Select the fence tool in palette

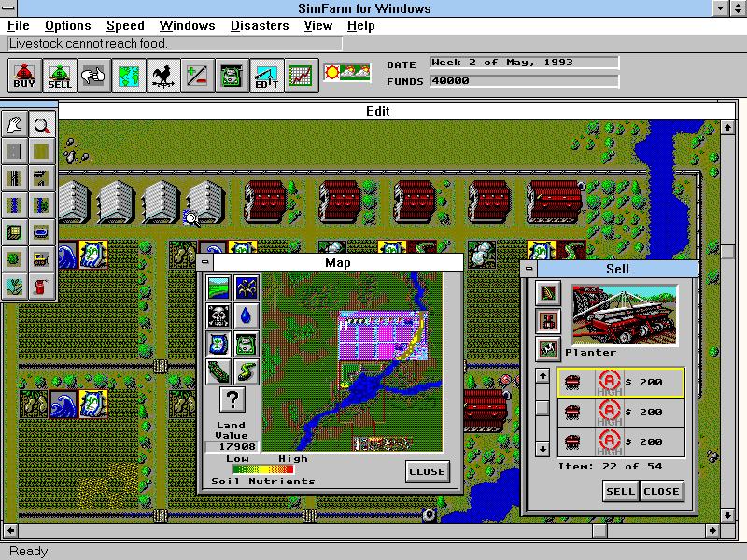coord(15,178)
